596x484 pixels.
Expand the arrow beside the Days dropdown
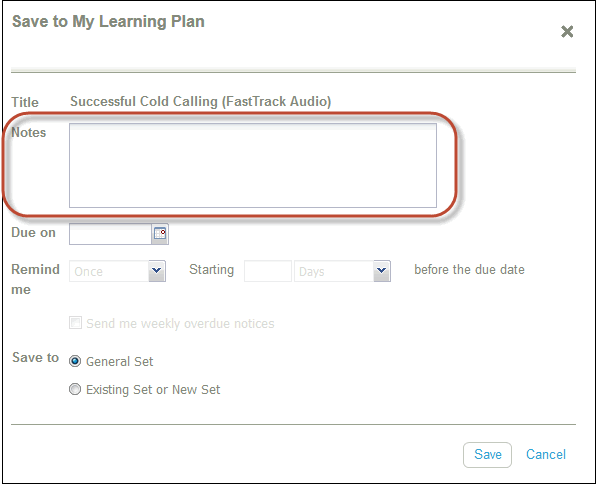(x=382, y=271)
